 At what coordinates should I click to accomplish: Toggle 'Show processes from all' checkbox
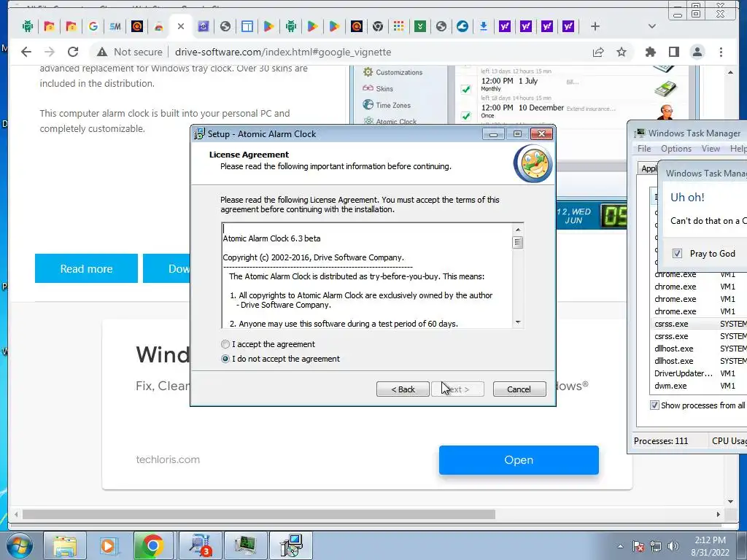click(x=654, y=405)
